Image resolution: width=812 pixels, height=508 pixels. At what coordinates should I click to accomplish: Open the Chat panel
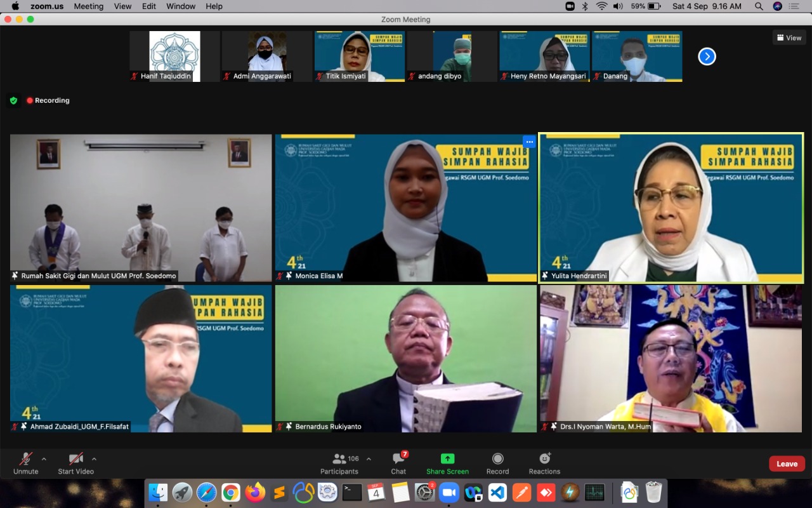398,464
